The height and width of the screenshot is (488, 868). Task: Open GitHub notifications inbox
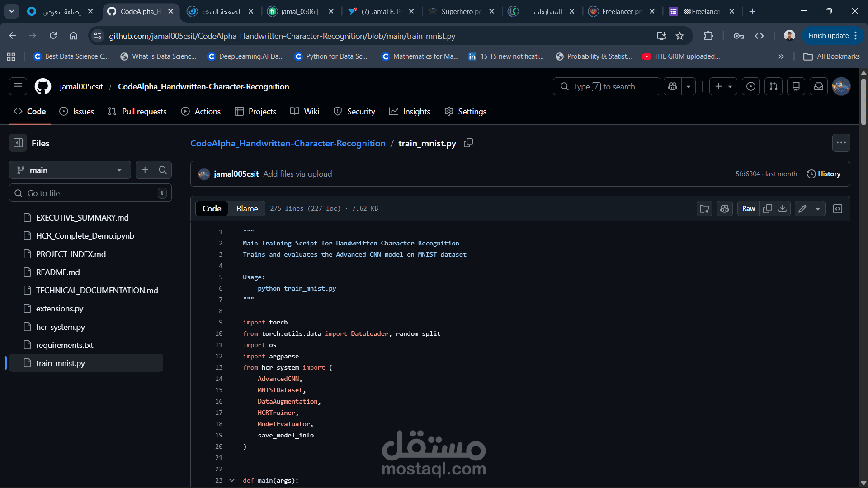coord(819,86)
